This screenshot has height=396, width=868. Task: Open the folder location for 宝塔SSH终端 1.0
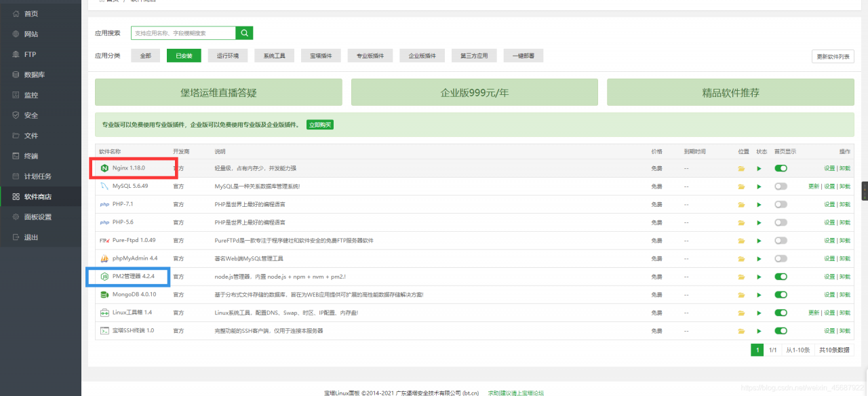click(x=742, y=331)
